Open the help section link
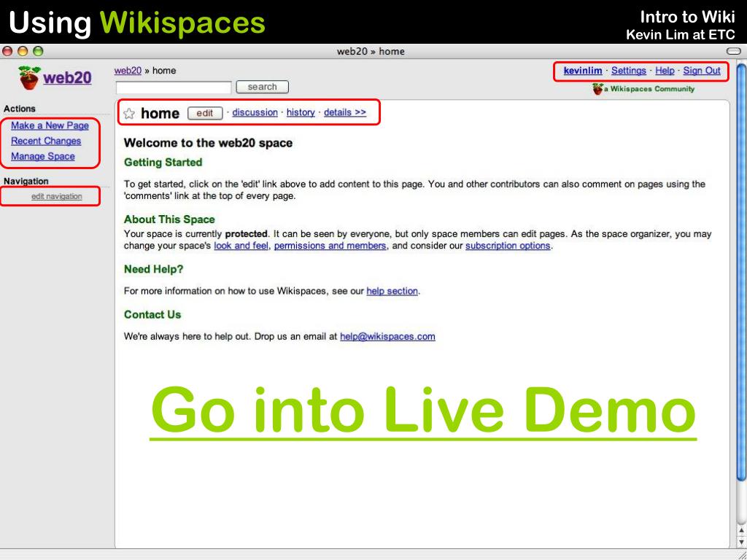This screenshot has width=747, height=560. coord(392,291)
